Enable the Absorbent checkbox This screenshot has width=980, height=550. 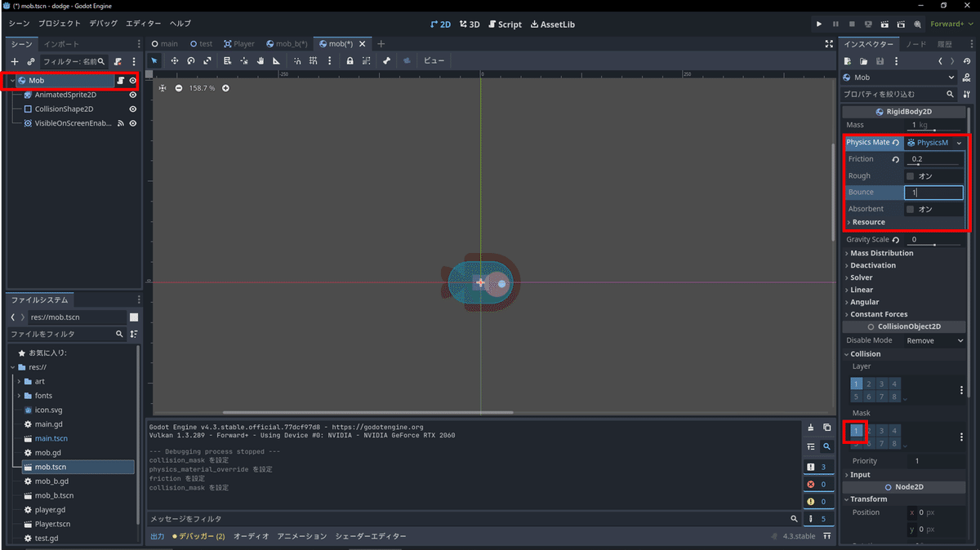click(x=910, y=208)
